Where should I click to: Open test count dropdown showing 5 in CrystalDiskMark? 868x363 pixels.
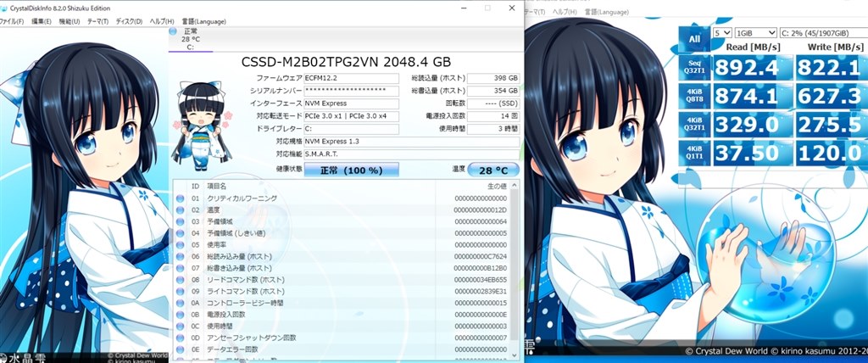tap(722, 33)
